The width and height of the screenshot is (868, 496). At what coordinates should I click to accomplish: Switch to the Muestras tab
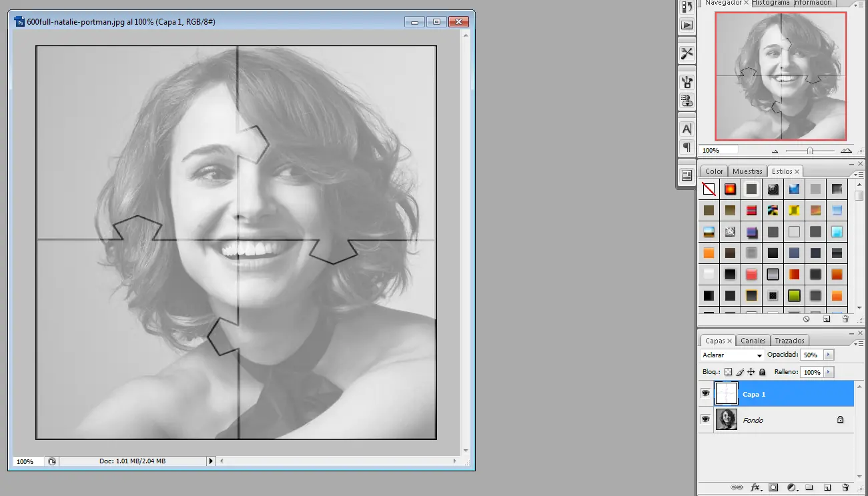747,171
